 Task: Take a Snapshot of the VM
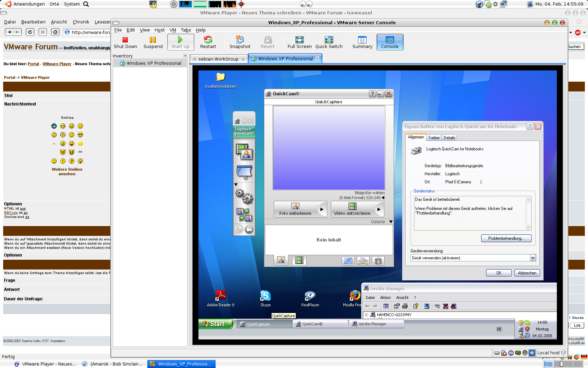click(x=240, y=42)
